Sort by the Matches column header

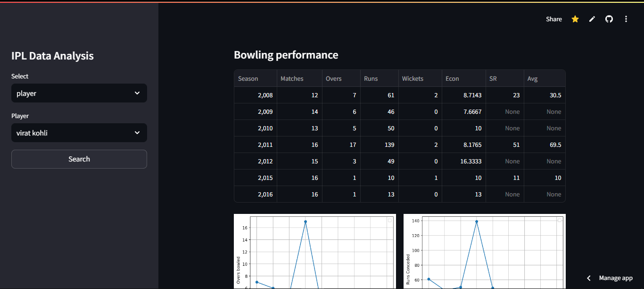coord(299,78)
